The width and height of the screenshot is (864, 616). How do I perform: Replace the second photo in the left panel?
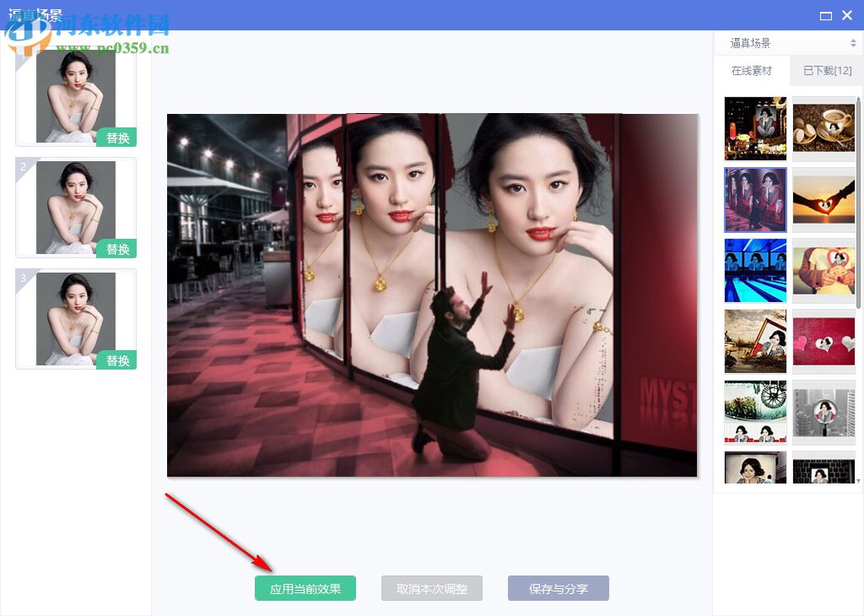(117, 249)
